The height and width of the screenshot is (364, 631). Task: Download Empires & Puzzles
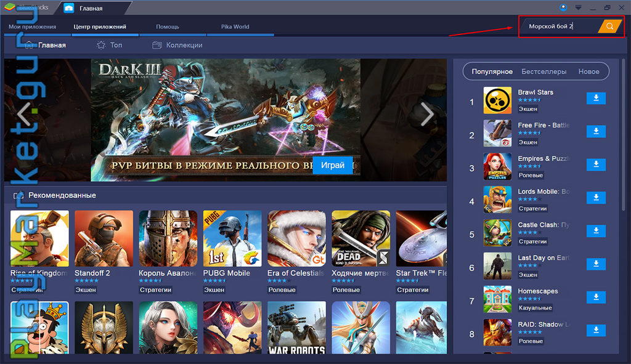click(x=596, y=164)
